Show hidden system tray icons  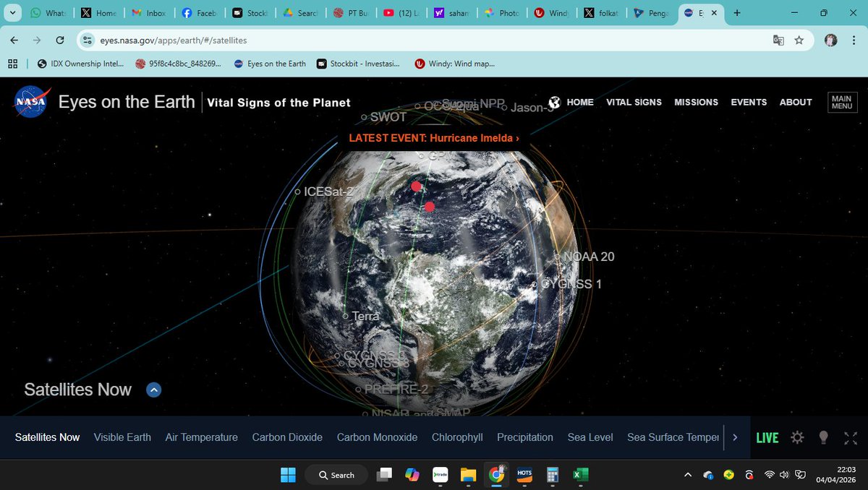click(x=687, y=475)
